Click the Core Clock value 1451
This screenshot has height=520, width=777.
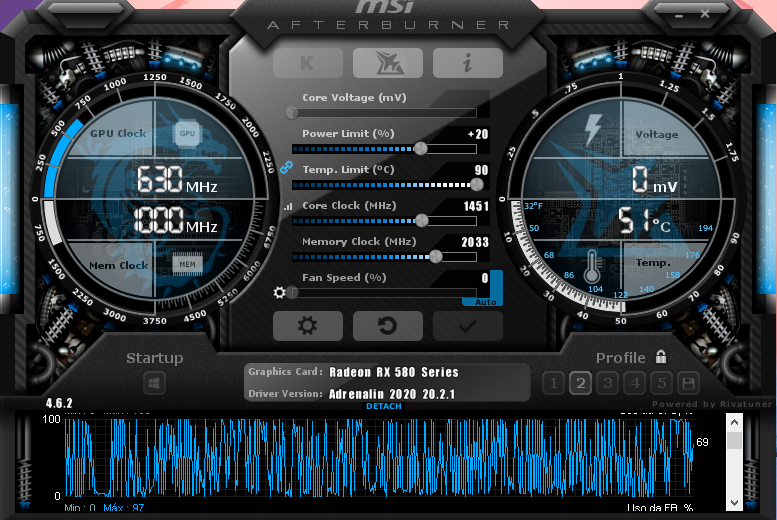pyautogui.click(x=476, y=206)
